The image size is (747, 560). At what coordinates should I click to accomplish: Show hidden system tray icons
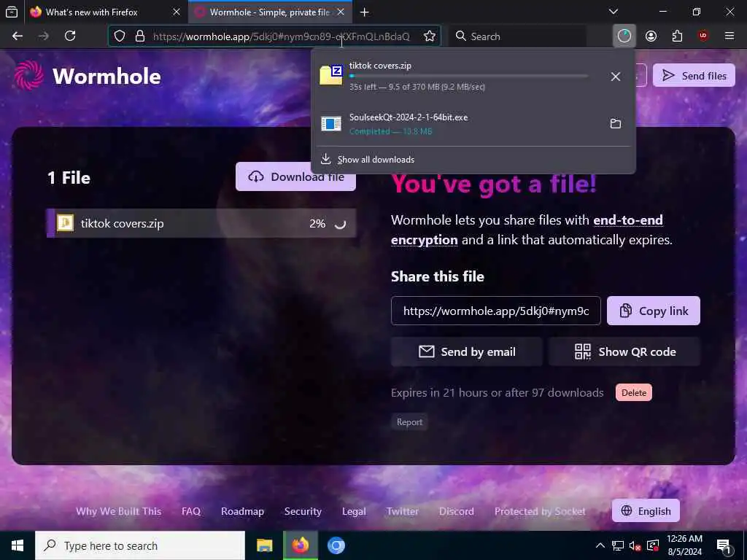click(600, 545)
